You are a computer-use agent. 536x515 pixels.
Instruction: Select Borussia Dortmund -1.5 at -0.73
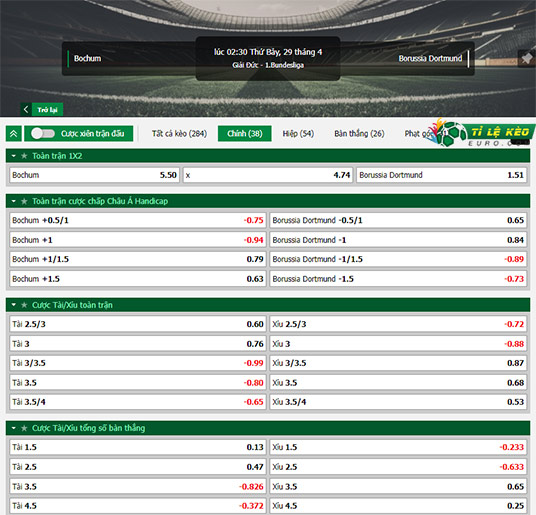coord(398,279)
